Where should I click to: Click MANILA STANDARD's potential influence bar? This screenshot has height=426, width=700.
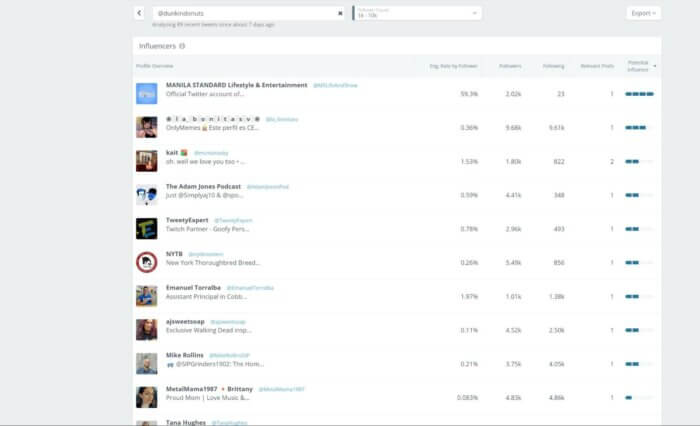(639, 94)
